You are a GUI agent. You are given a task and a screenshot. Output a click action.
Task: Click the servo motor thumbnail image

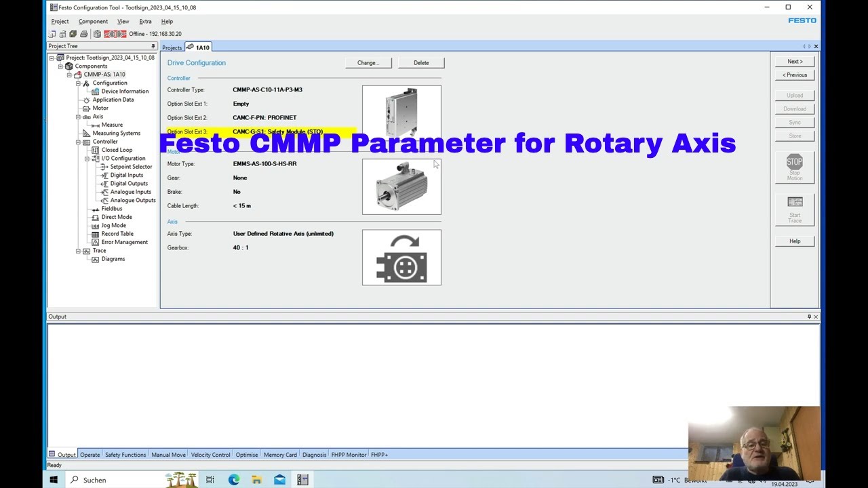[x=401, y=187]
